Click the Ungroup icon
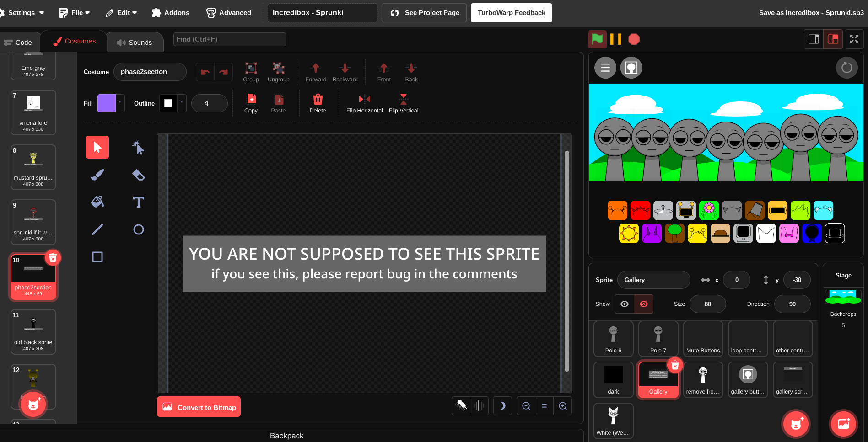 point(279,72)
